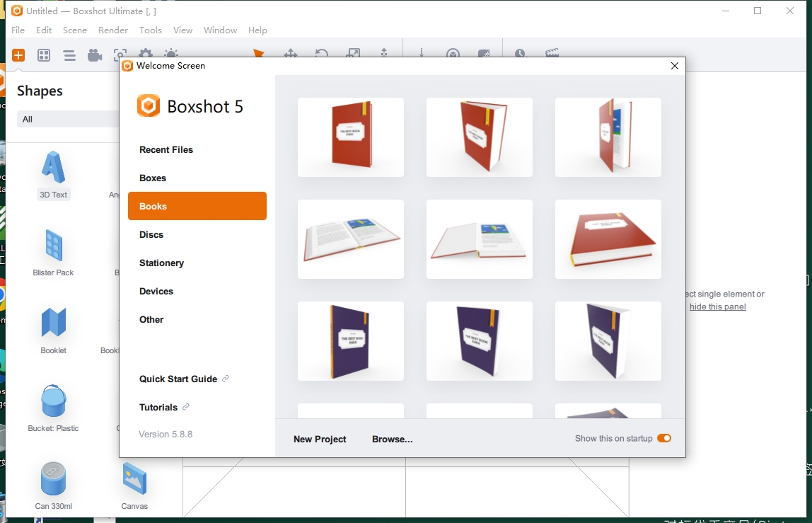Open the camera settings panel icon
Image resolution: width=812 pixels, height=523 pixels.
pos(95,55)
